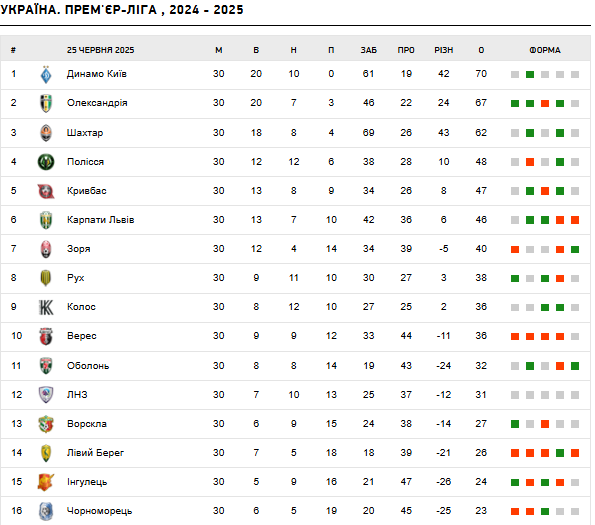Click the Rukh yellow-black striped crest
Screen dimensions: 595x525
46,278
